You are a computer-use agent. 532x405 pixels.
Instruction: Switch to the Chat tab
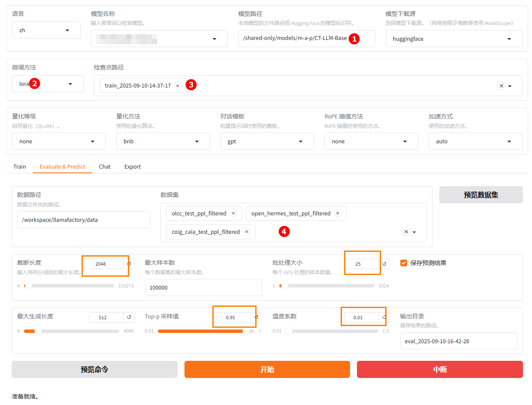tap(105, 166)
